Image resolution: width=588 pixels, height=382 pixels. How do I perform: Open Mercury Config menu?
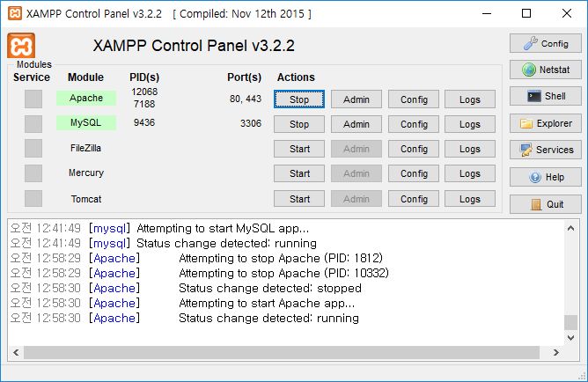click(414, 173)
